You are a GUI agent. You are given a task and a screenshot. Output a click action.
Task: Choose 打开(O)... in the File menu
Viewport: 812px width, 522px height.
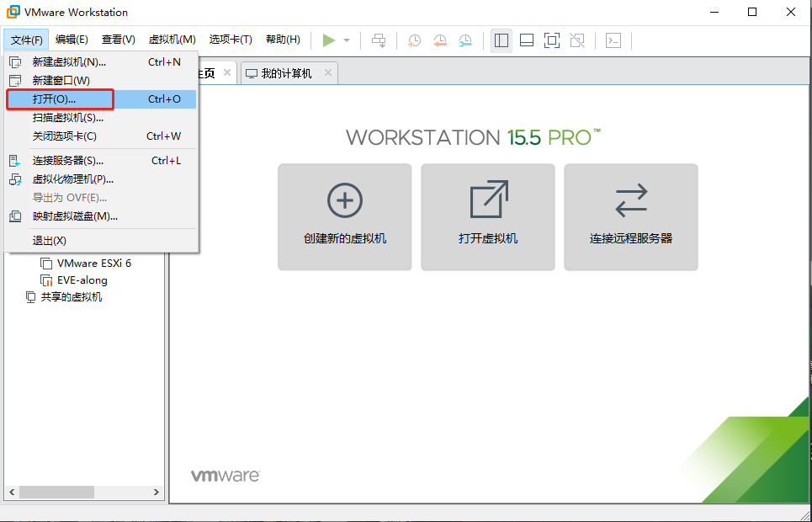click(x=101, y=99)
